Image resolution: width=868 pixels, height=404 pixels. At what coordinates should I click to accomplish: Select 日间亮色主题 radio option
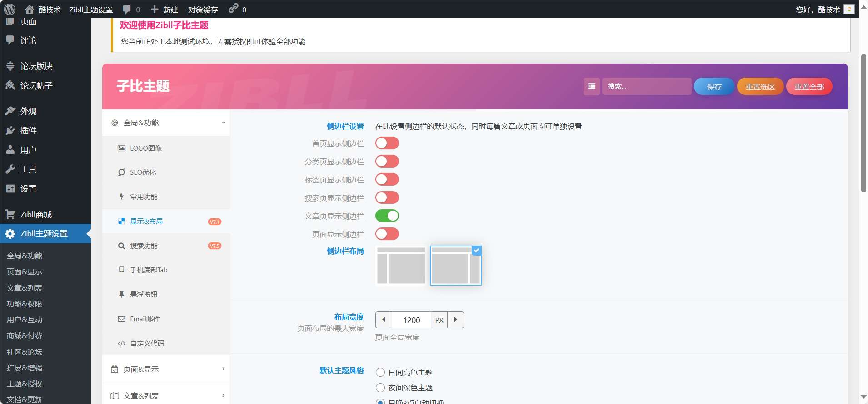(380, 373)
